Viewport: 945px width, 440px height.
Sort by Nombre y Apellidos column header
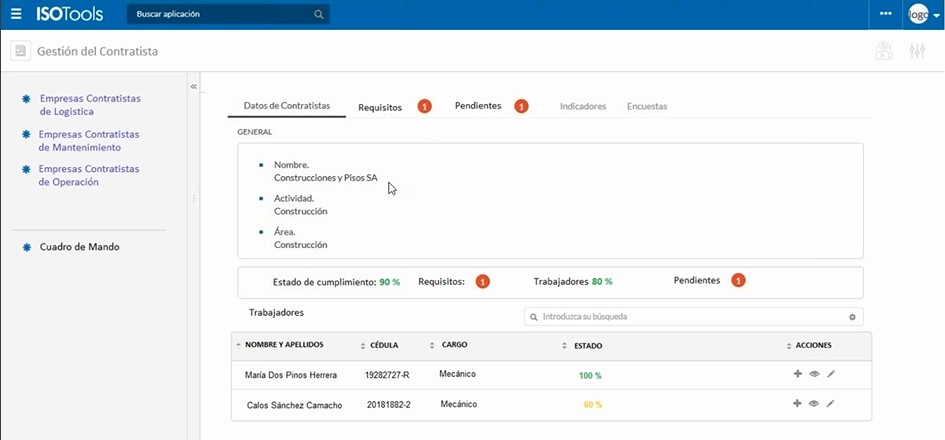(x=283, y=345)
